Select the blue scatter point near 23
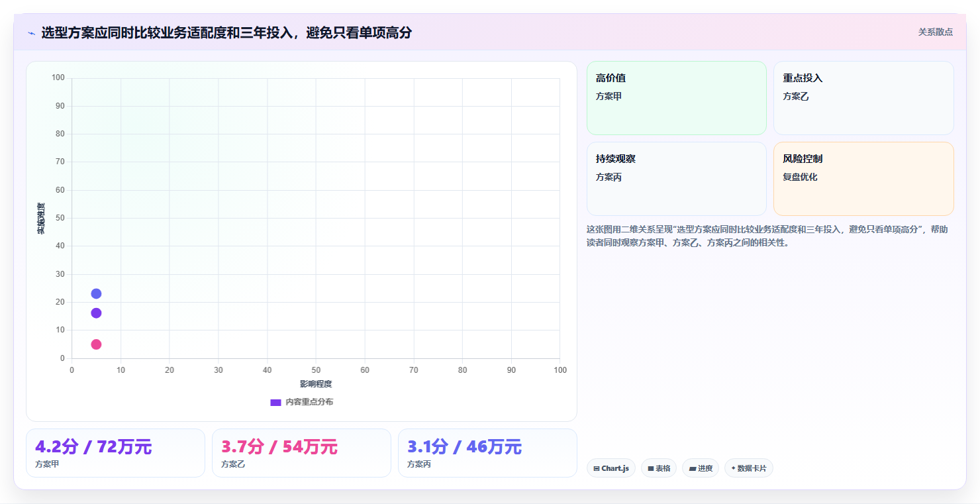This screenshot has height=504, width=980. 96,293
